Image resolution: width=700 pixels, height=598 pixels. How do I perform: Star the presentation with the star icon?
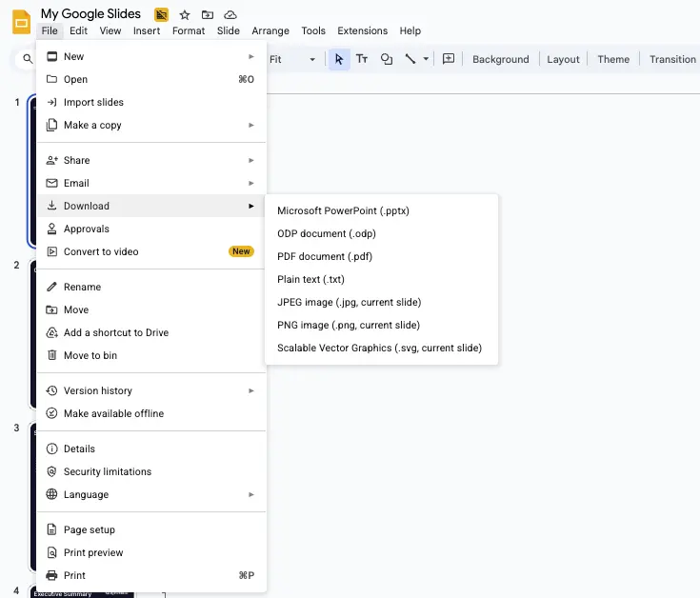click(185, 15)
